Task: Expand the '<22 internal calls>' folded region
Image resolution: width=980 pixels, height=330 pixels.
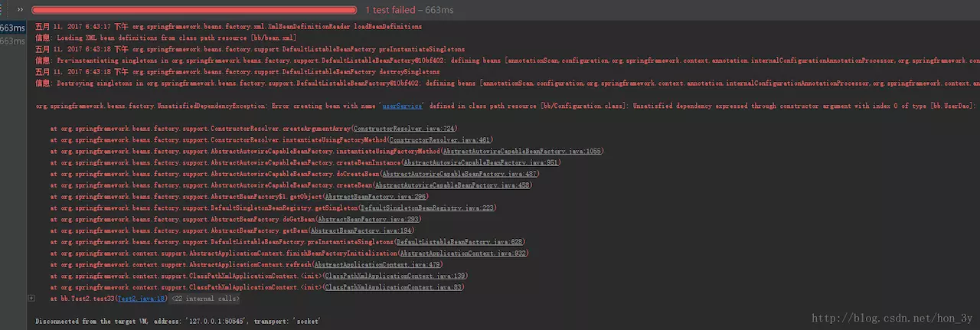Action: coord(205,299)
